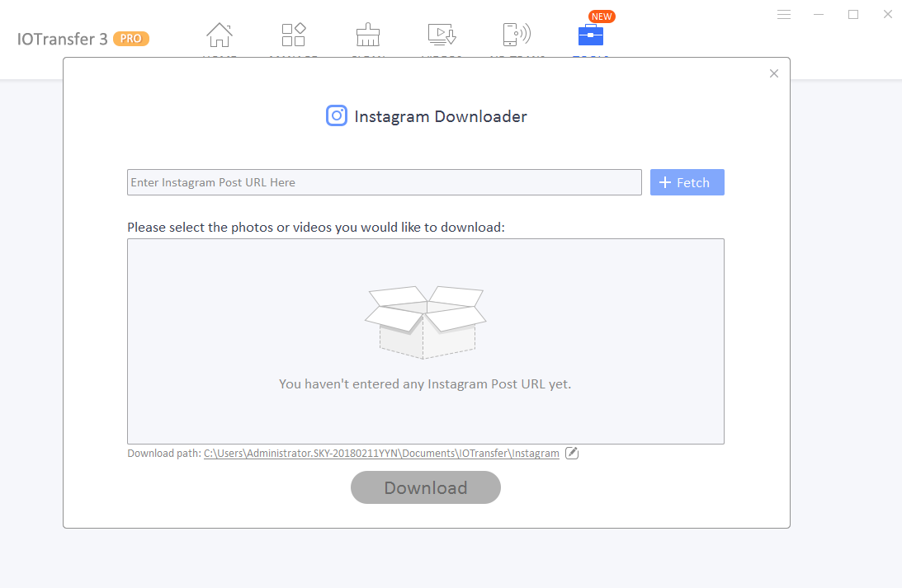
Task: Open the Air-Trans phone icon
Action: (517, 35)
